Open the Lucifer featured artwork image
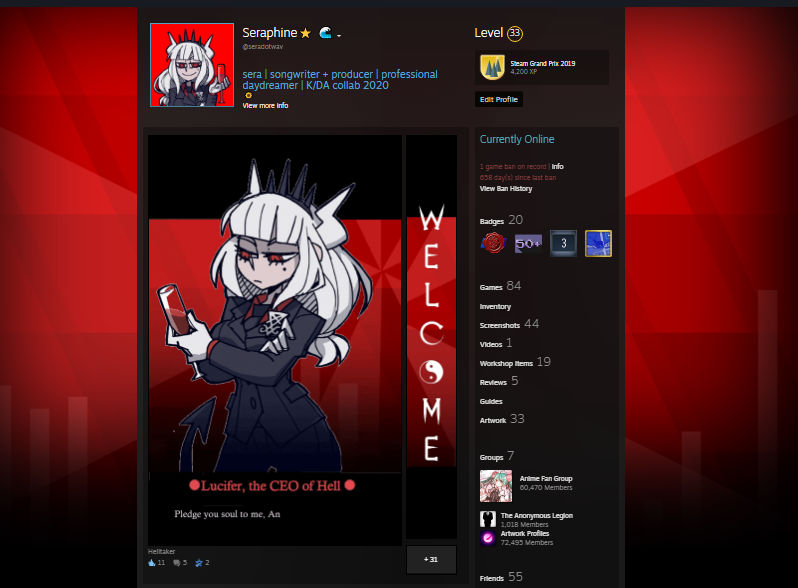This screenshot has width=798, height=588. tap(275, 340)
